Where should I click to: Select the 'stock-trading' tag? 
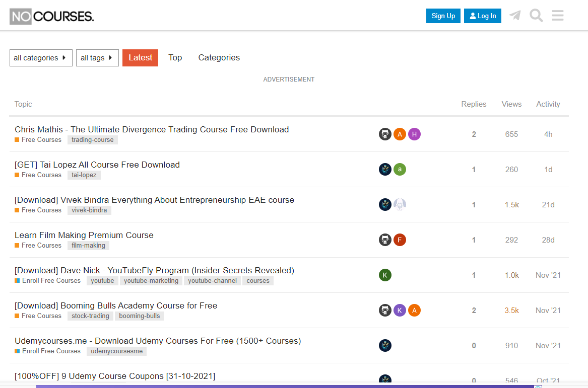click(90, 316)
